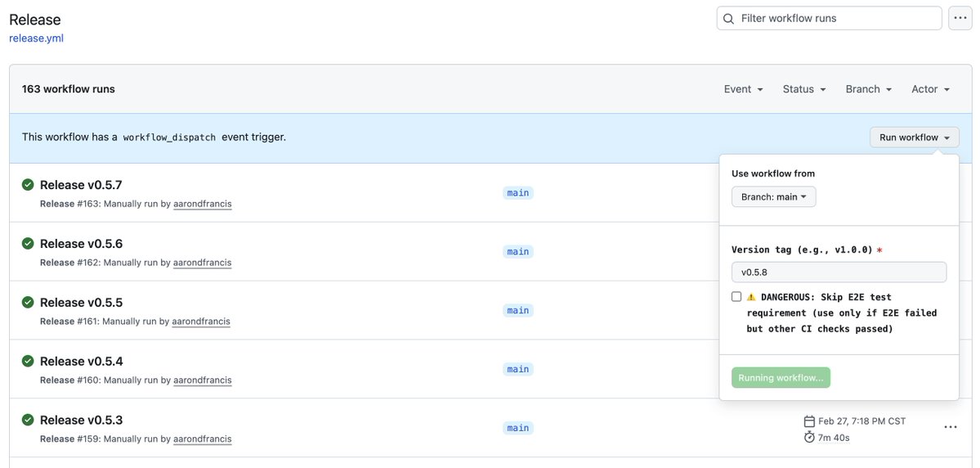Open the Release v0.5.6 run
This screenshot has height=468, width=980.
[x=81, y=243]
